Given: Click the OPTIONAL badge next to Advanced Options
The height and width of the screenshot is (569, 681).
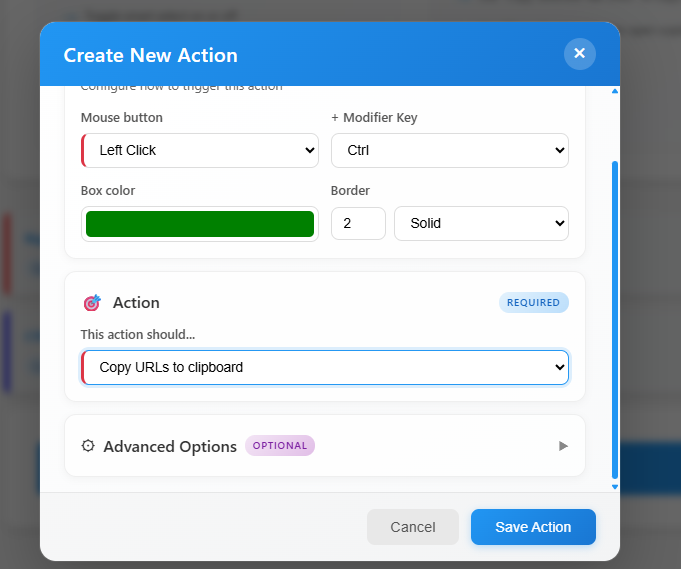Looking at the screenshot, I should 280,446.
